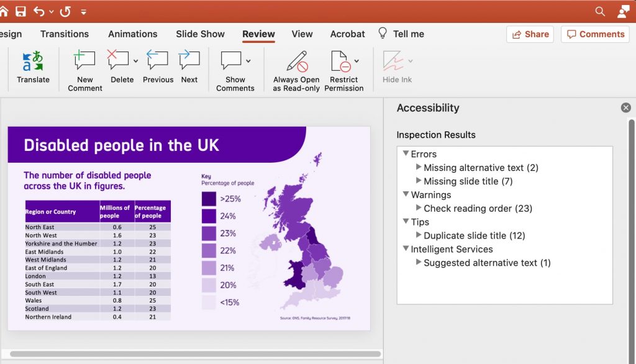
Task: Click the Restrict Permission icon
Action: [x=341, y=62]
